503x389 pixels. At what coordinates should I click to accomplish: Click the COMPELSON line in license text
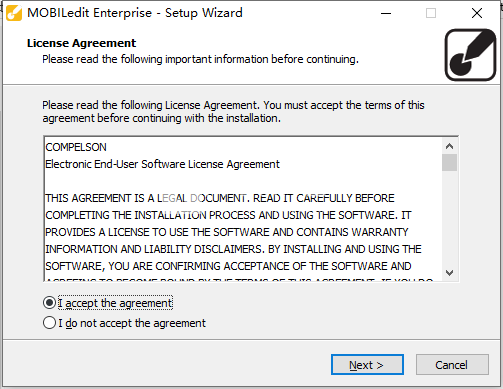(76, 147)
